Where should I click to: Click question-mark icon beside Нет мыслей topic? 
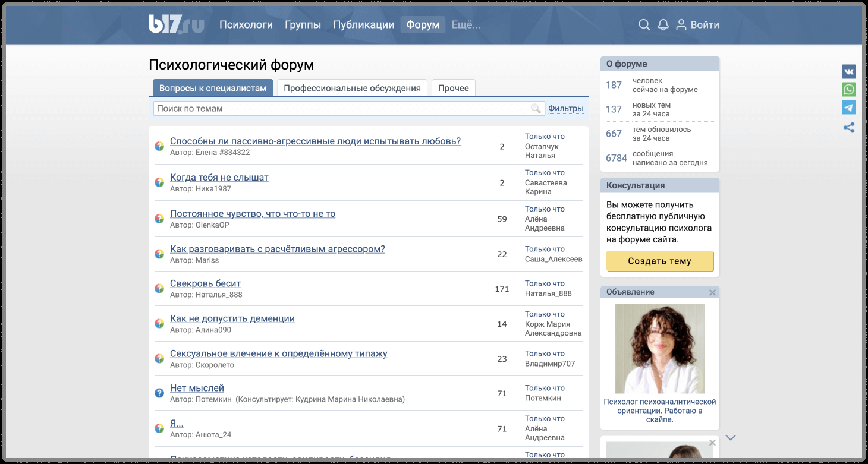pyautogui.click(x=159, y=393)
